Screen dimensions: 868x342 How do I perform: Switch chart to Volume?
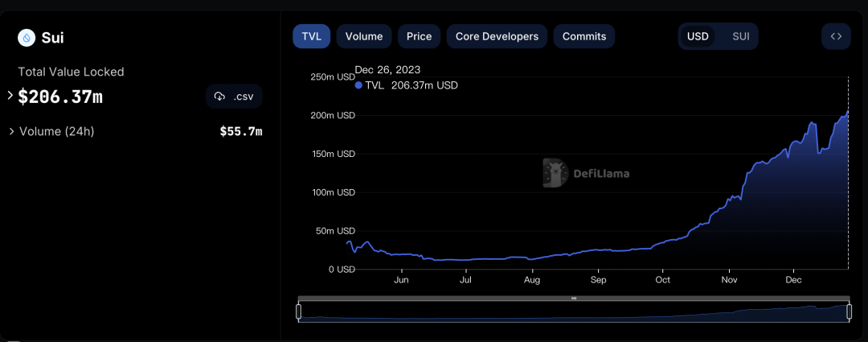click(x=364, y=36)
